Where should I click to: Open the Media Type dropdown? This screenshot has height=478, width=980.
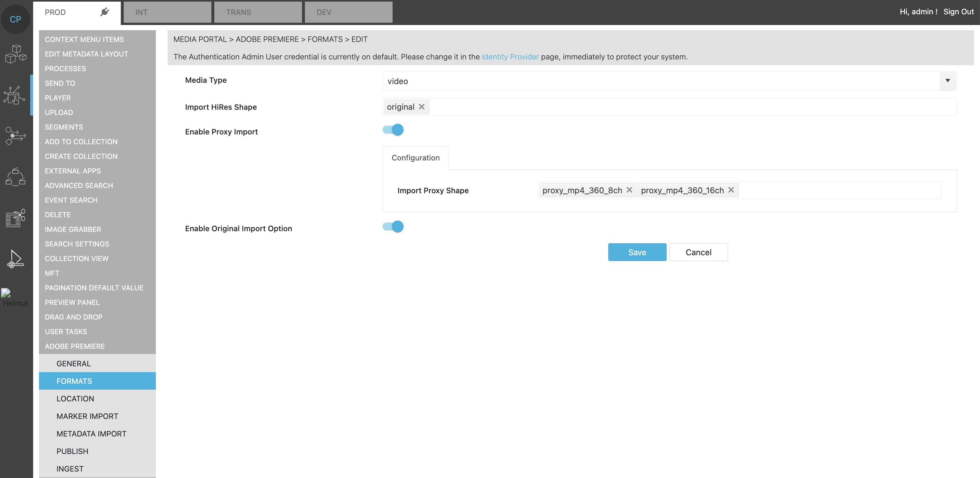pos(948,81)
